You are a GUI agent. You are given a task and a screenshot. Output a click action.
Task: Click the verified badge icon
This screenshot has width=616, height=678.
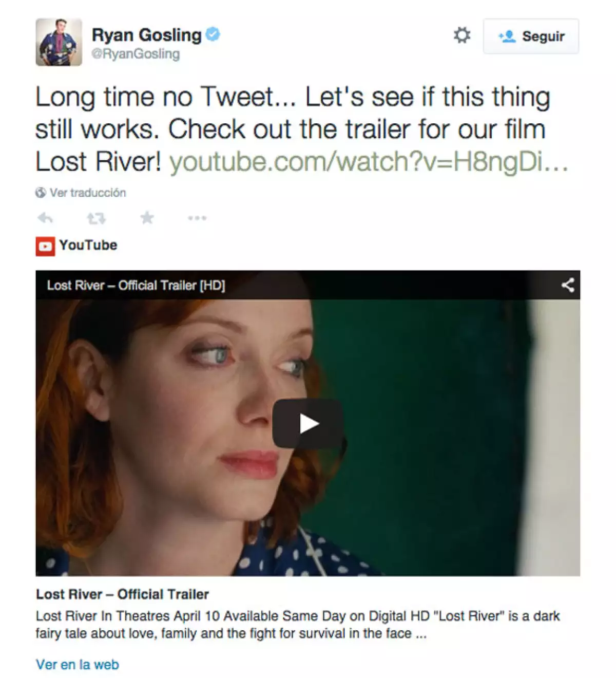(213, 34)
